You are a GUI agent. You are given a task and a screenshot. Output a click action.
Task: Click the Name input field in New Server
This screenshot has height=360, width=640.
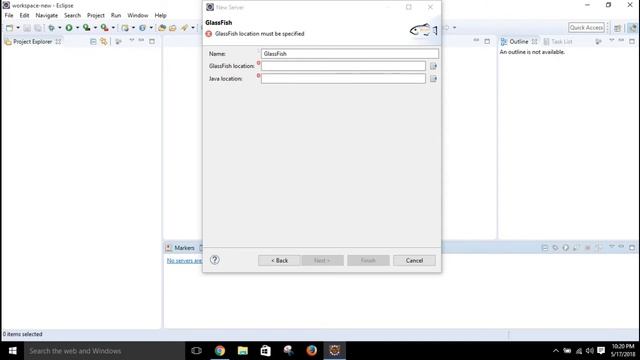pos(350,53)
